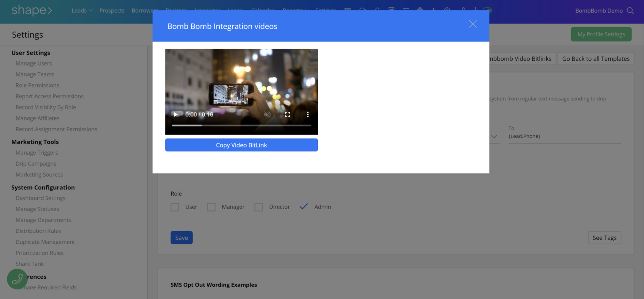Click the User Settings heading
The width and height of the screenshot is (644, 299).
pos(31,53)
